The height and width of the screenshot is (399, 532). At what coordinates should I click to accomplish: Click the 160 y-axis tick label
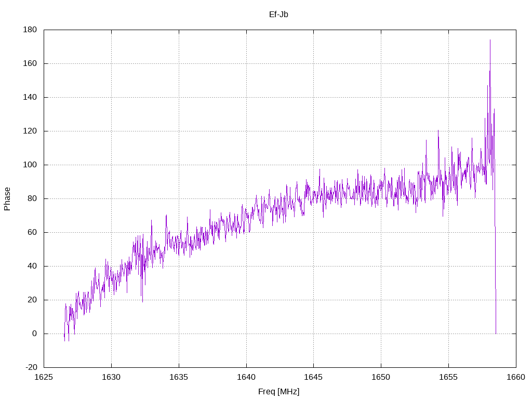coord(30,63)
